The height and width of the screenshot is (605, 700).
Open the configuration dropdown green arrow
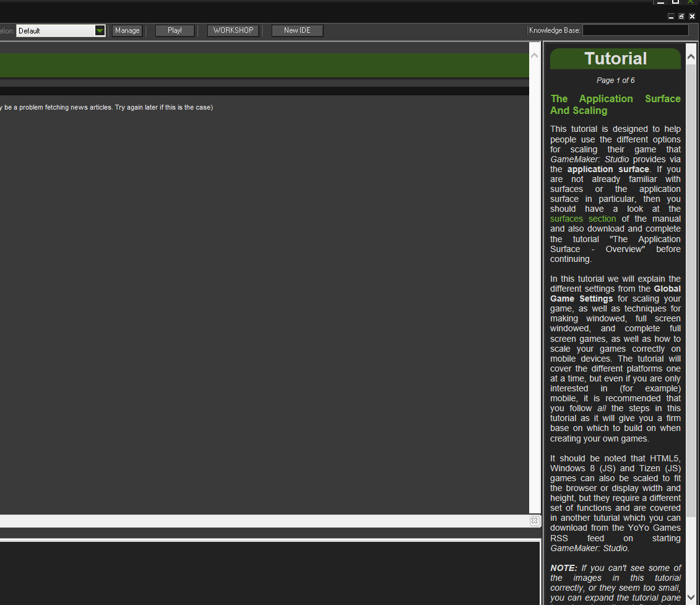pos(100,31)
